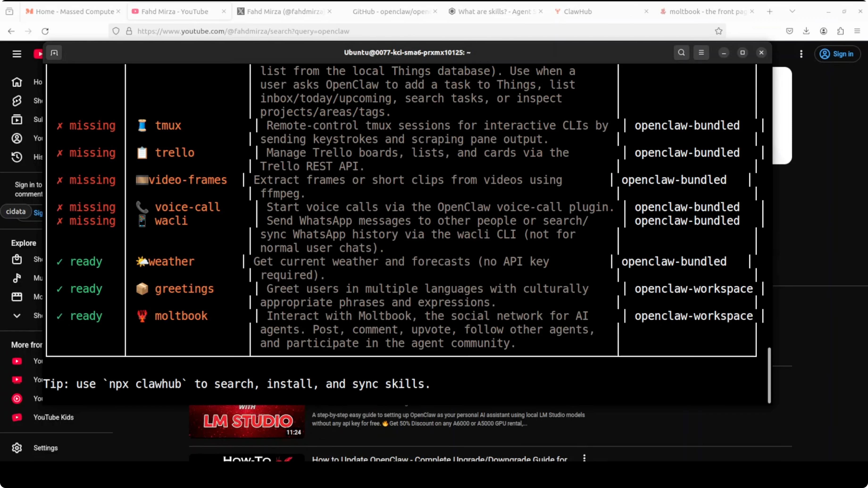Open Settings from the sidebar
The image size is (868, 488).
point(17,448)
